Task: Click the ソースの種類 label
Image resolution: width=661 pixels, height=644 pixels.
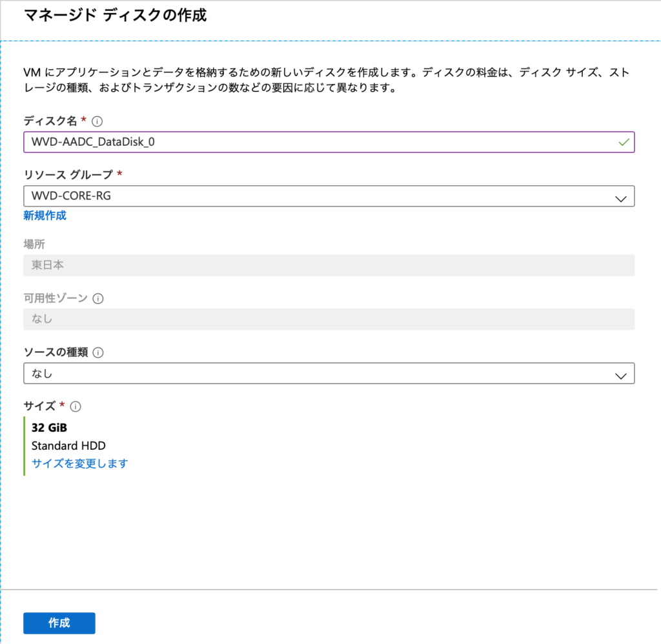Action: point(56,352)
